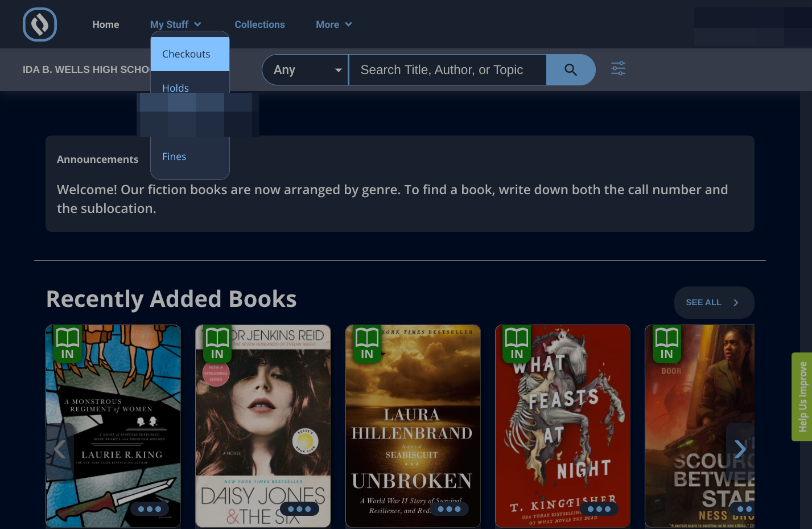Click SEE ALL recently added books

[x=714, y=302]
